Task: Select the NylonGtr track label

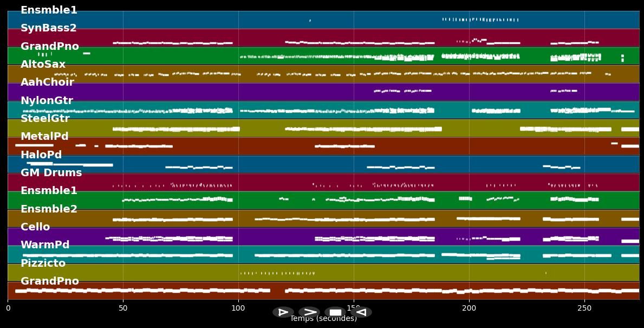Action: 47,100
